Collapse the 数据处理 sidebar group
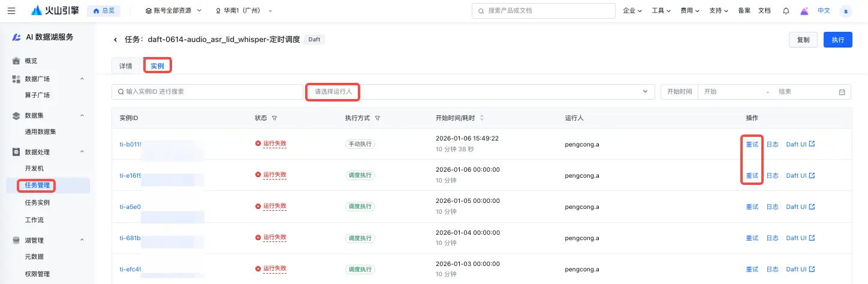Screen dimensions: 868x284 pos(82,152)
